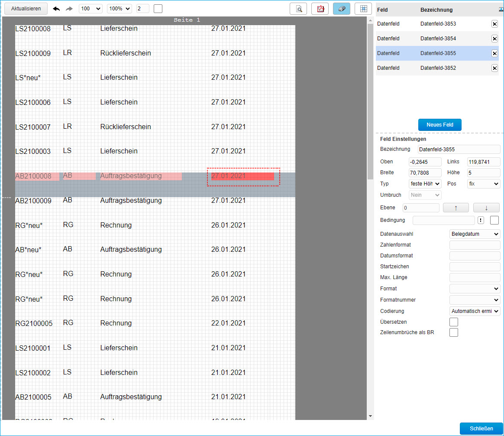The width and height of the screenshot is (504, 436).
Task: Click the redo arrow icon
Action: 69,9
